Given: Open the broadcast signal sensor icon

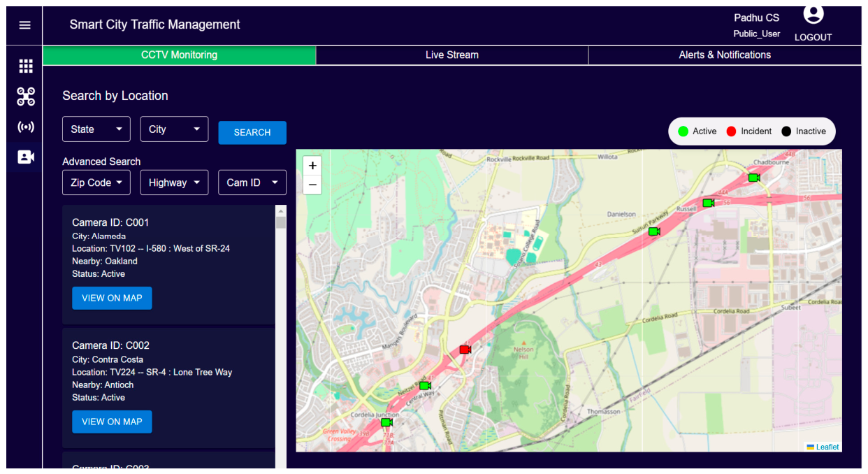Looking at the screenshot, I should 26,127.
